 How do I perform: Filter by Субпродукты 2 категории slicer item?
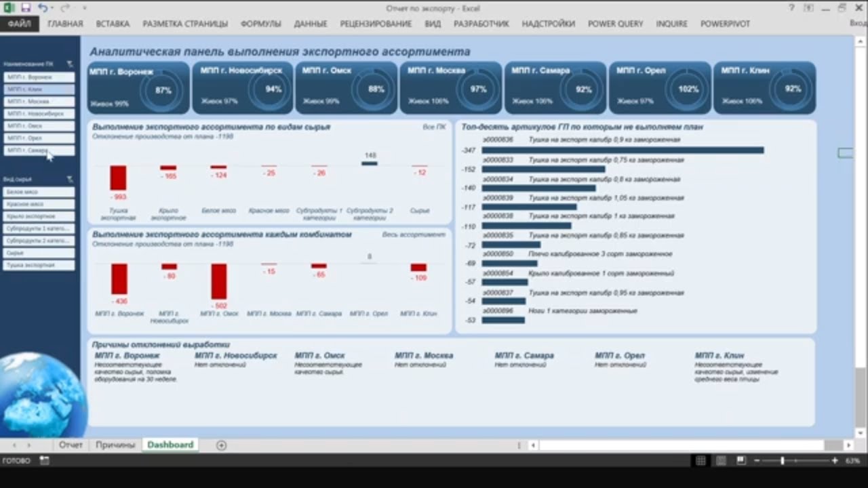click(x=39, y=241)
